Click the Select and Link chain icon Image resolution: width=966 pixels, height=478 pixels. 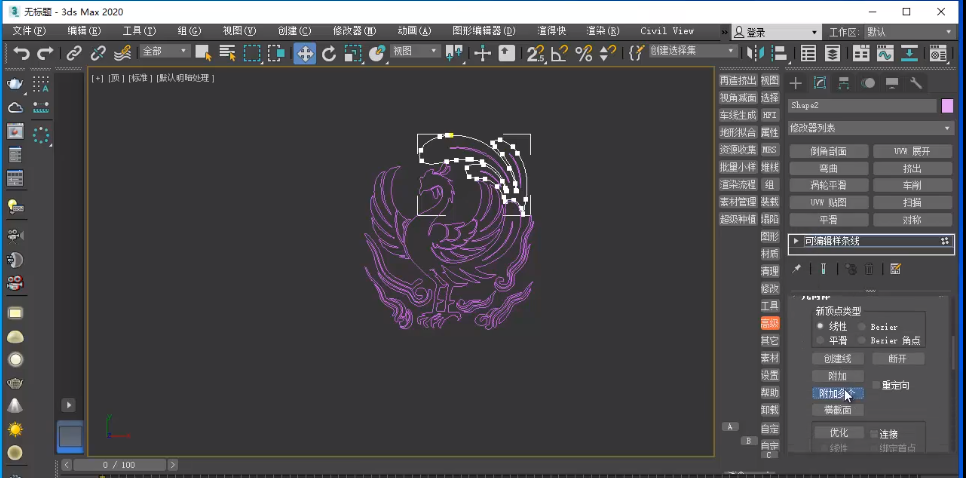pos(74,53)
